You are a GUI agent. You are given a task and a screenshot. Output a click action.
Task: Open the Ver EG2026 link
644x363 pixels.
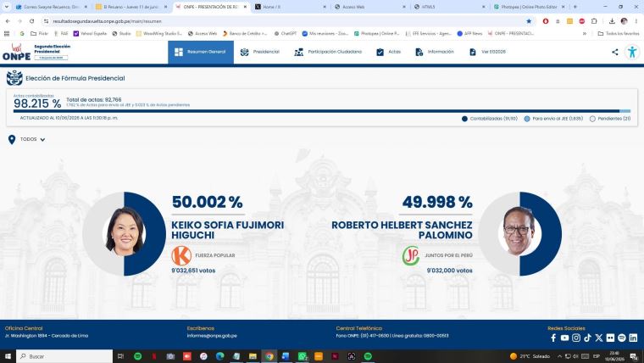[x=487, y=53]
